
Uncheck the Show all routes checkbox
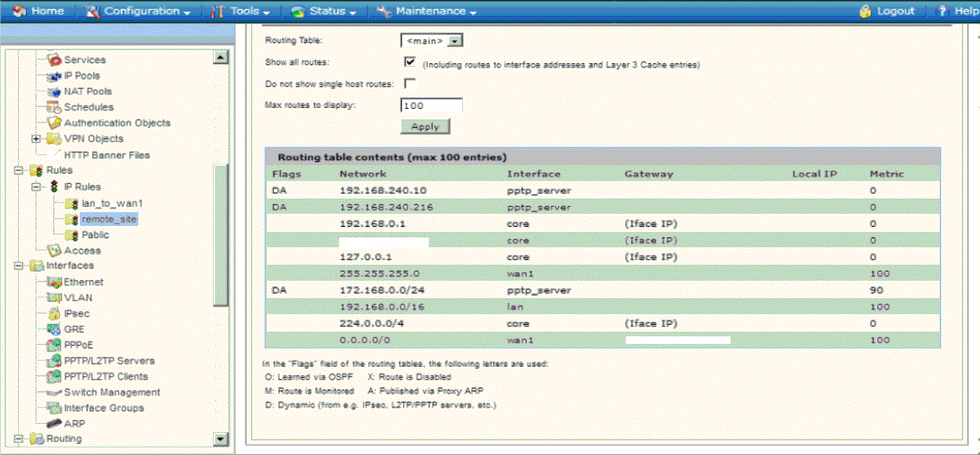(410, 62)
